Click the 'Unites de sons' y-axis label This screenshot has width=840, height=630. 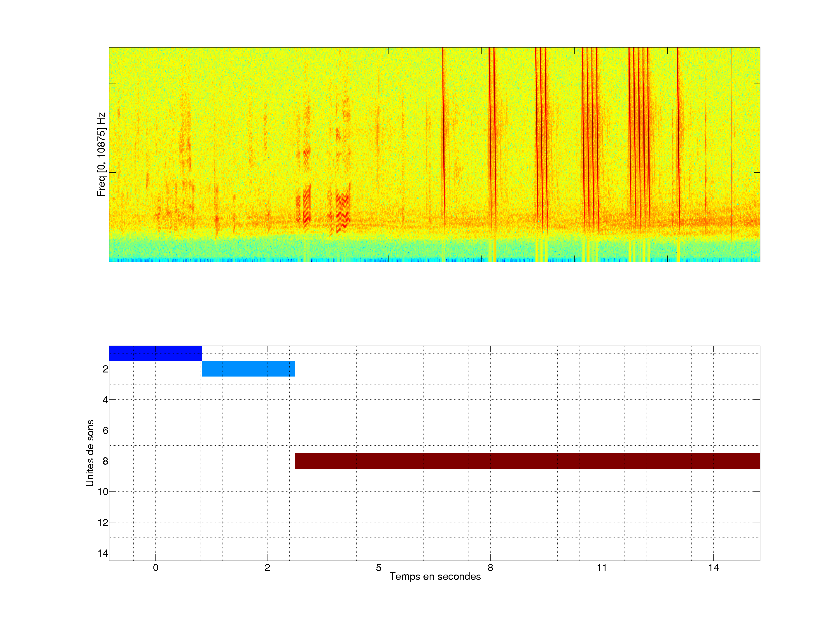[90, 453]
